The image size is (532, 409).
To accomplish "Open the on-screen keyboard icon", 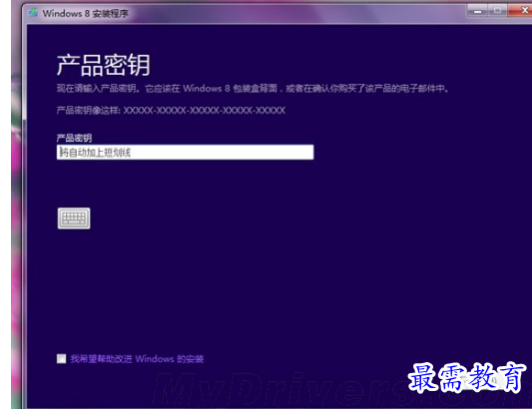I will click(x=74, y=218).
